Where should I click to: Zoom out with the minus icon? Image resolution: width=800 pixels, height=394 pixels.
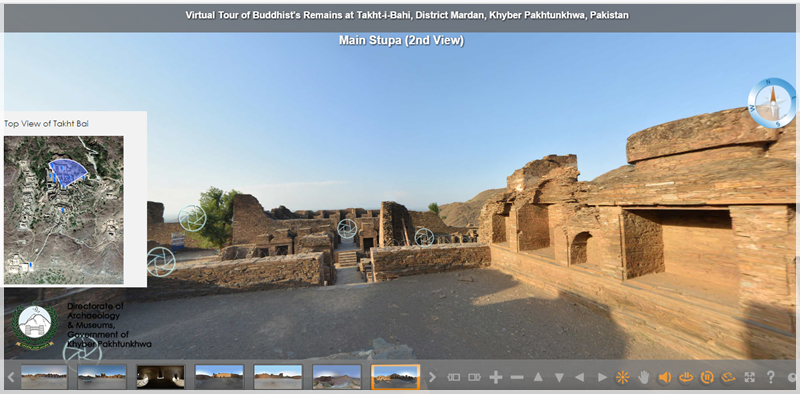point(517,378)
